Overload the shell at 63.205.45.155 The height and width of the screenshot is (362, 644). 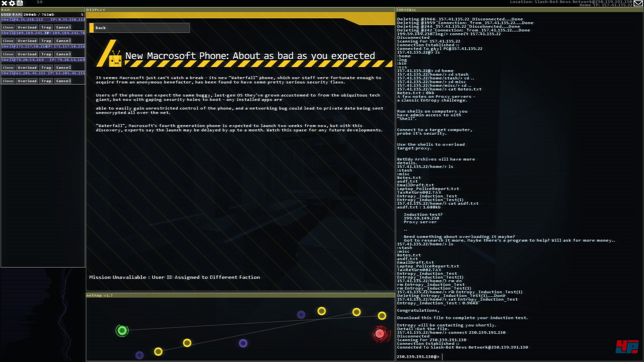tap(27, 81)
